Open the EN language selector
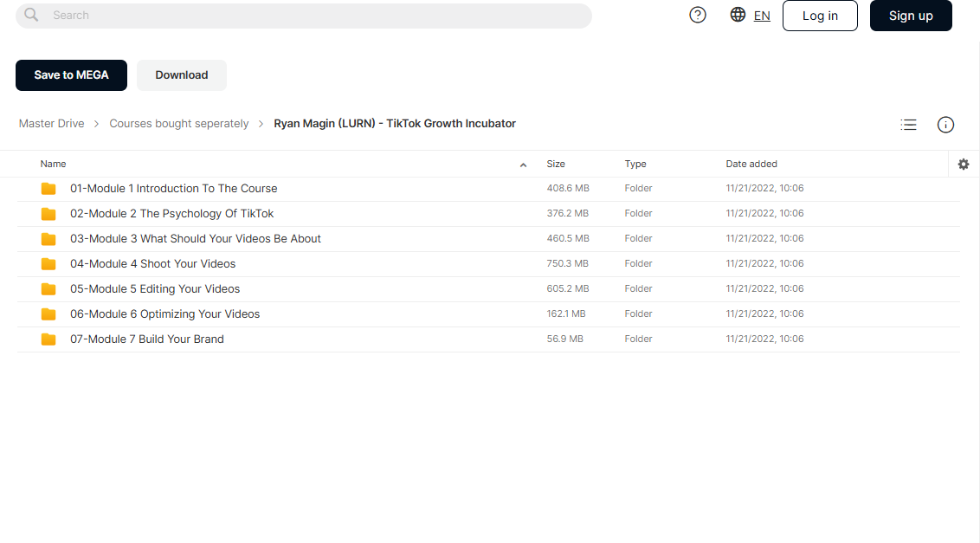This screenshot has height=543, width=980. pyautogui.click(x=762, y=16)
